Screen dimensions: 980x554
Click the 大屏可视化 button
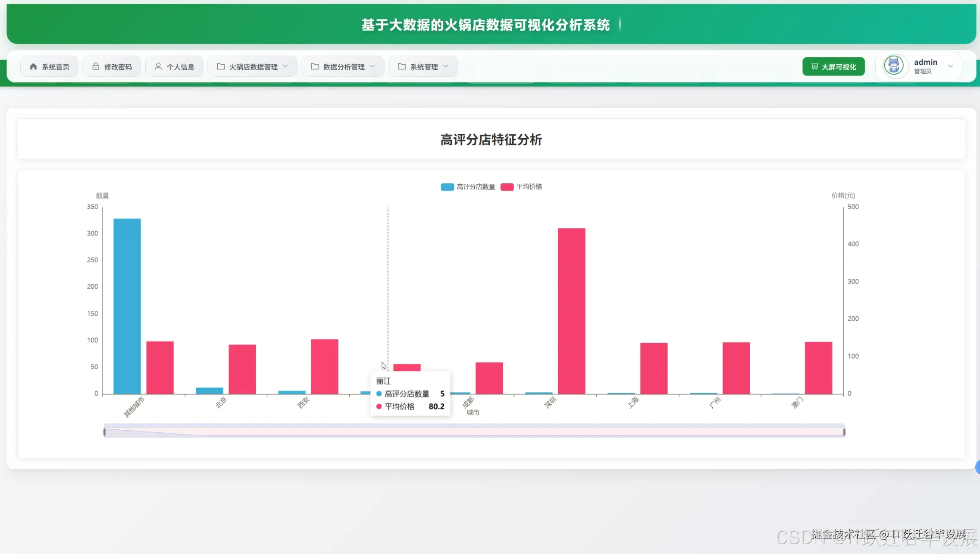pos(833,66)
